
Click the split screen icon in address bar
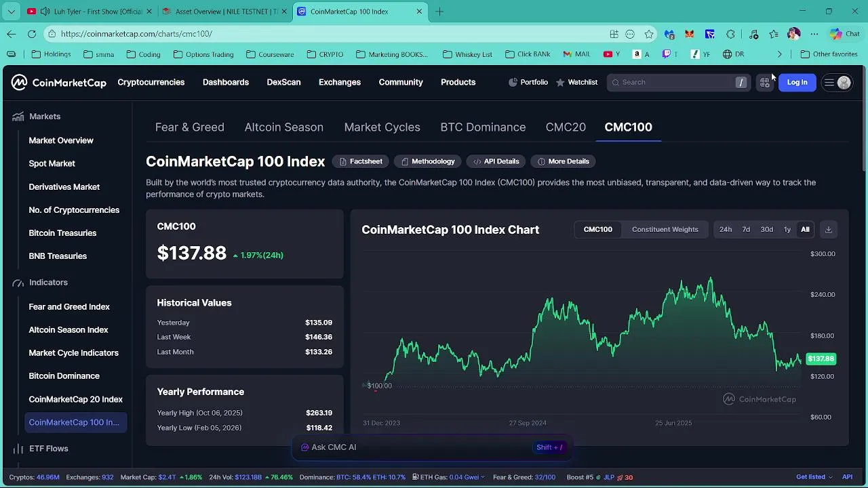614,34
